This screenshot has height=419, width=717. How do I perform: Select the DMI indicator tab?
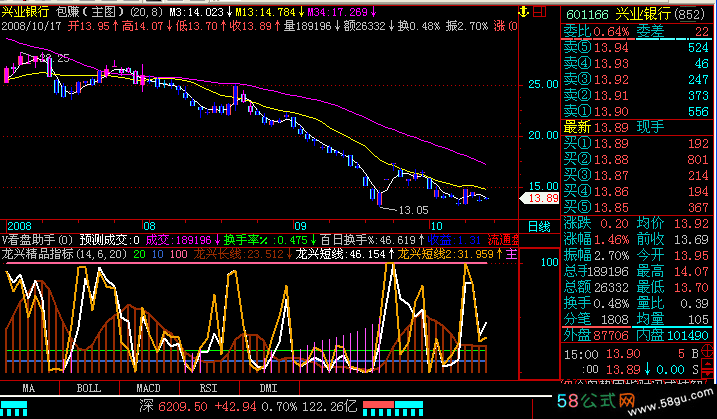[268, 388]
